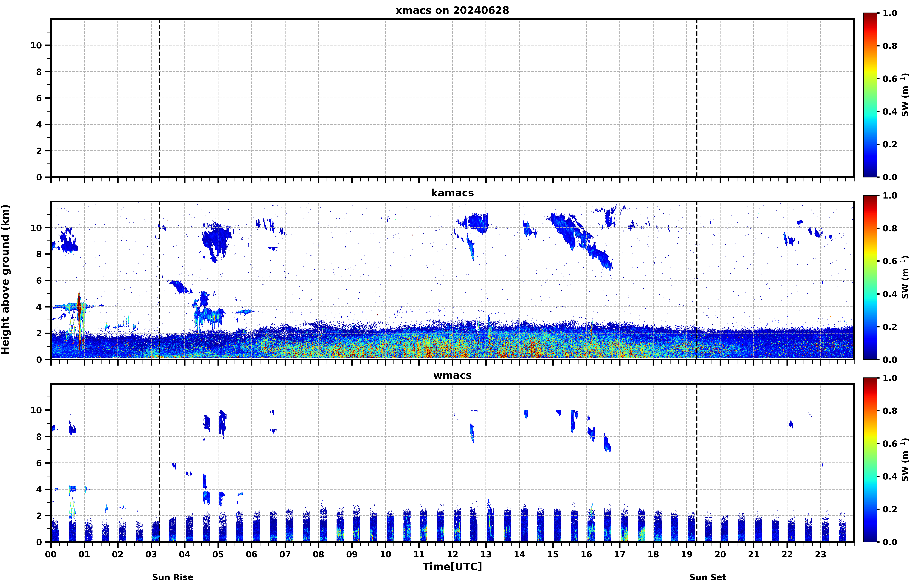Pick the "06" time axis tick label
The width and height of the screenshot is (916, 588).
[252, 554]
